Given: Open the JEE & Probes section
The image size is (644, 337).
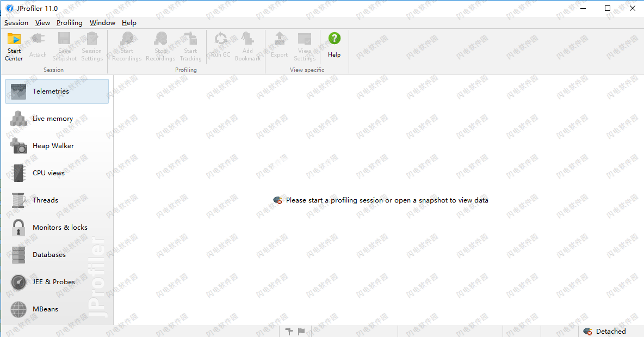Looking at the screenshot, I should [57, 281].
